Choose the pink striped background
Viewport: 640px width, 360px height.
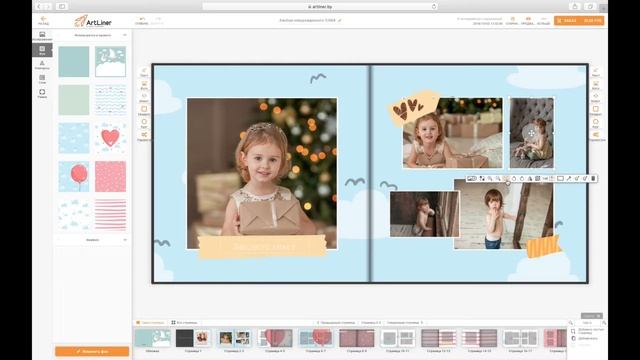(x=111, y=215)
